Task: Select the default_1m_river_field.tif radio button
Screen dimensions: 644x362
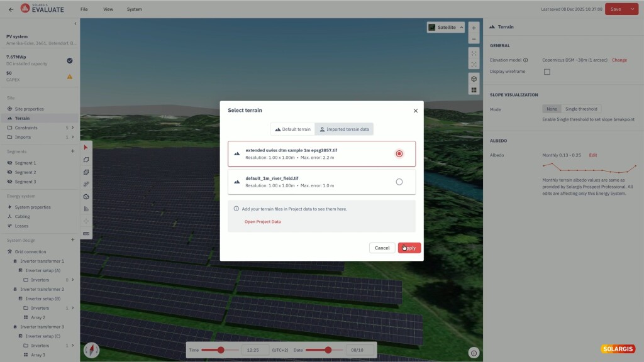Action: 399,182
